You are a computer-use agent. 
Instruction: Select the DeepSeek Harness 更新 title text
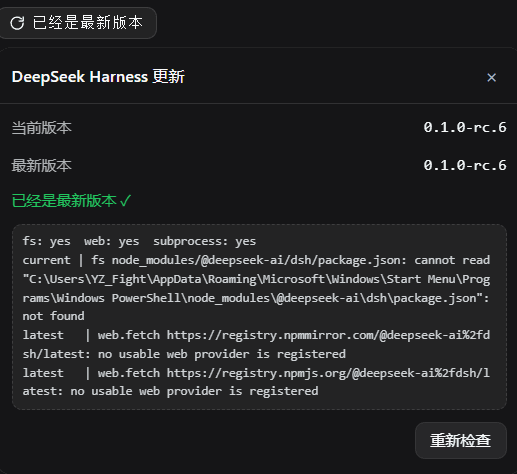(98, 77)
